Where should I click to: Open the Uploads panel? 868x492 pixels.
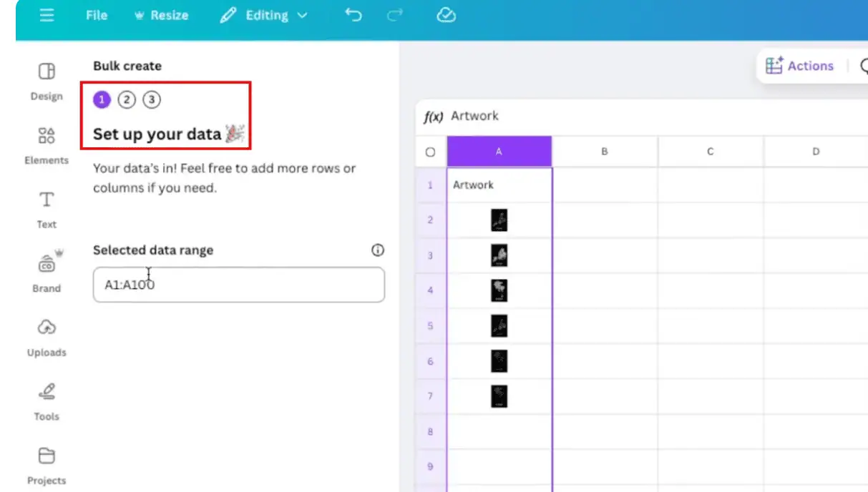click(x=47, y=335)
